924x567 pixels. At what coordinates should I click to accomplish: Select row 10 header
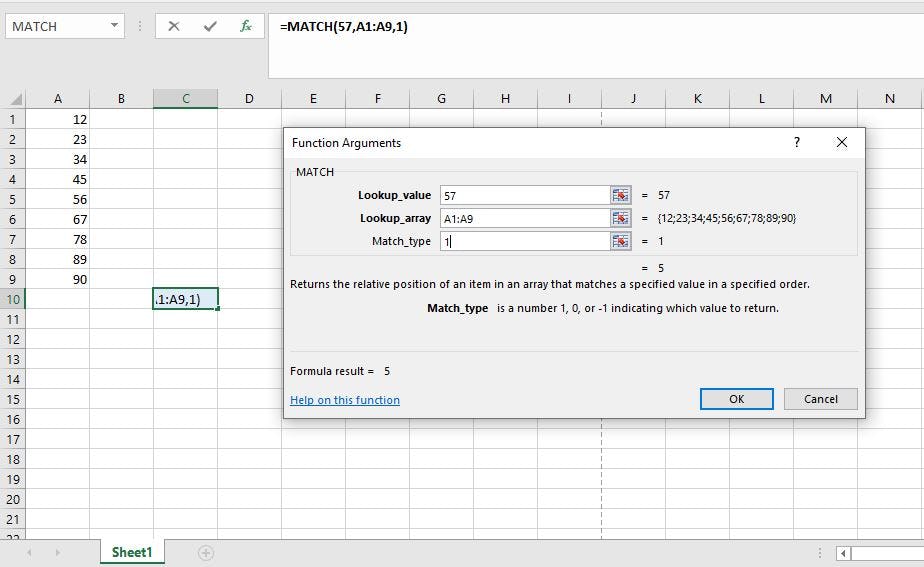coord(12,299)
